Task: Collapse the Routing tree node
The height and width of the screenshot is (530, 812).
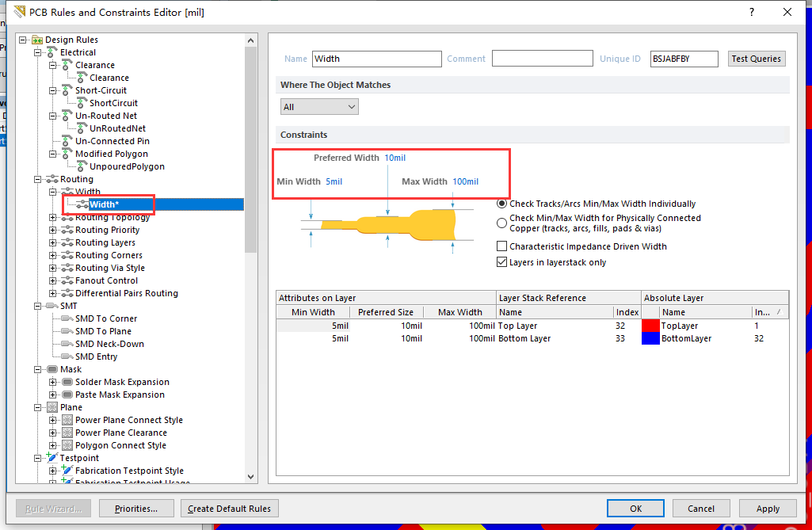Action: [x=37, y=179]
